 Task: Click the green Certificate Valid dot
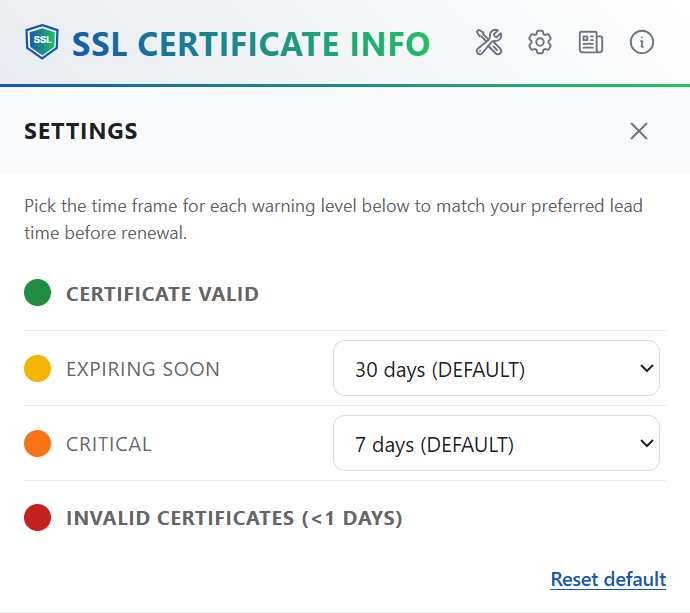pyautogui.click(x=37, y=293)
